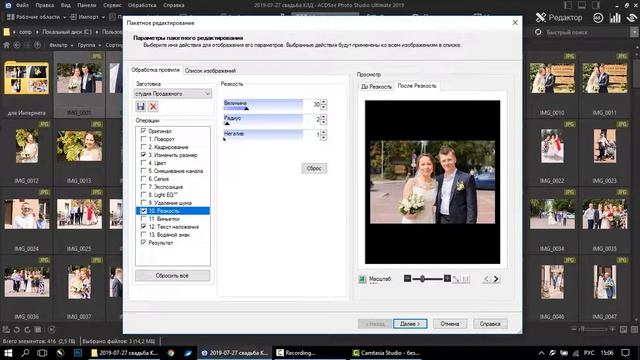Enable the 4. Цвет operation checkbox
The width and height of the screenshot is (640, 360).
pos(143,163)
